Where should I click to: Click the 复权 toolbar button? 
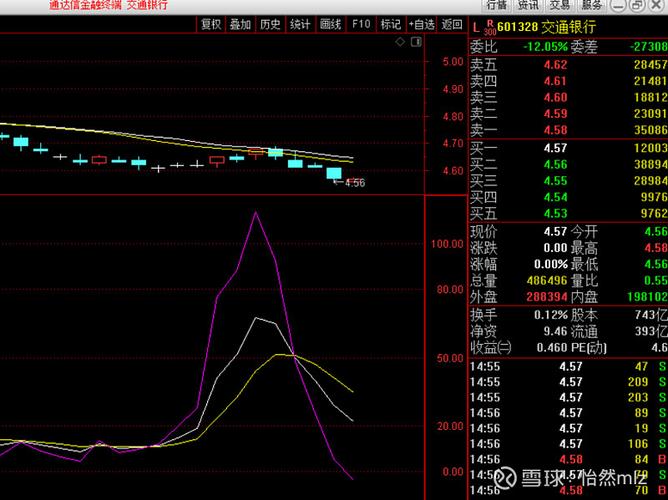coord(211,24)
